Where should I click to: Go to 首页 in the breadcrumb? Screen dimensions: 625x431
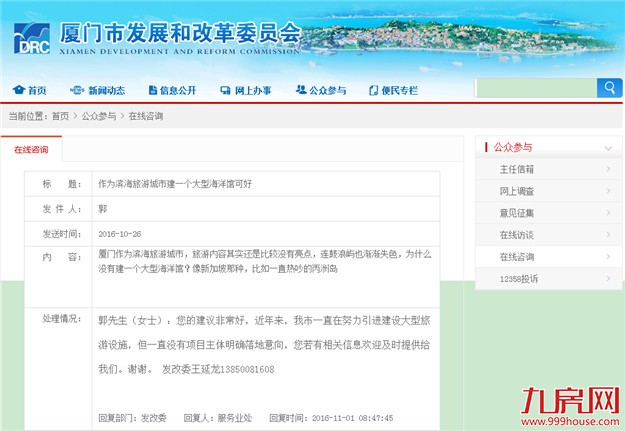click(x=60, y=116)
